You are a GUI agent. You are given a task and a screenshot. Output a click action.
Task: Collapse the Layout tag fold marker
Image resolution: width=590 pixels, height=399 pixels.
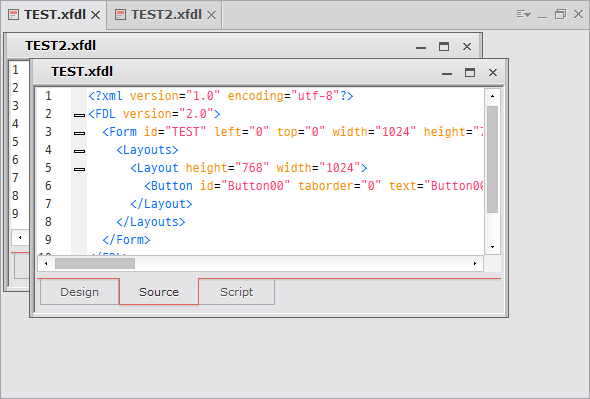coord(79,169)
